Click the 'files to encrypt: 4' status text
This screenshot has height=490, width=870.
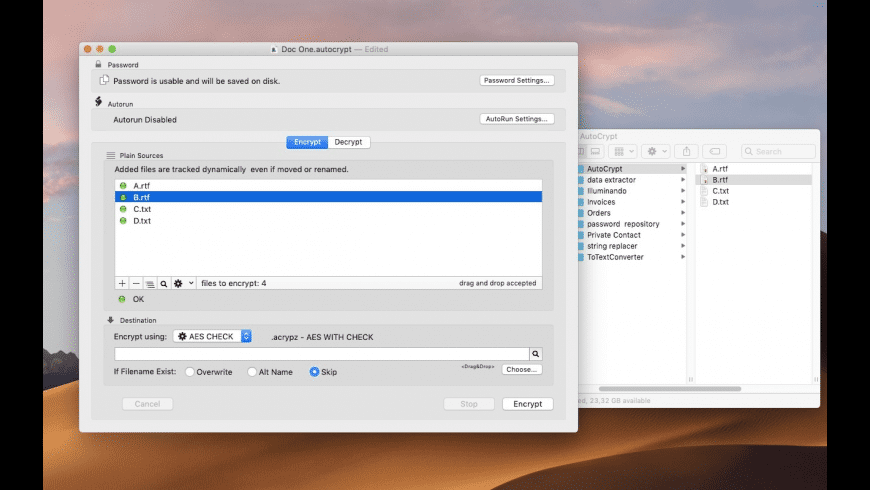pyautogui.click(x=234, y=283)
